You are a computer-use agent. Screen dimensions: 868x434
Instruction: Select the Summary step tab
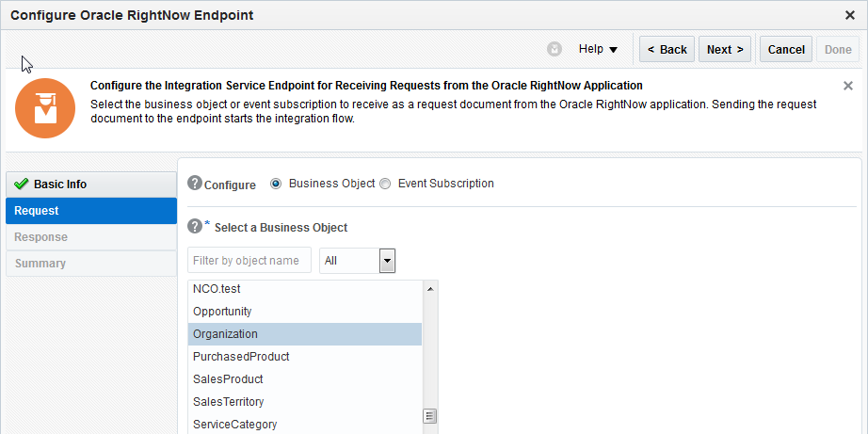pos(91,264)
